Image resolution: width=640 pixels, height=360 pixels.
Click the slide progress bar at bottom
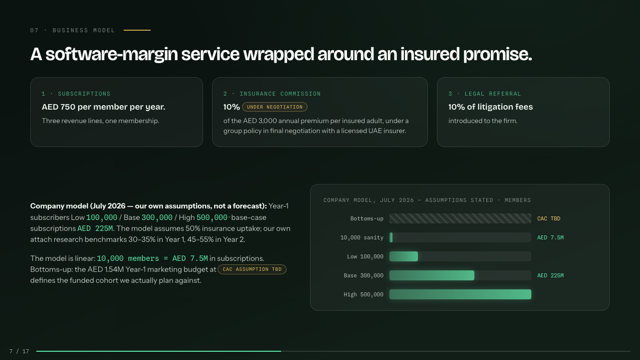tap(333, 351)
